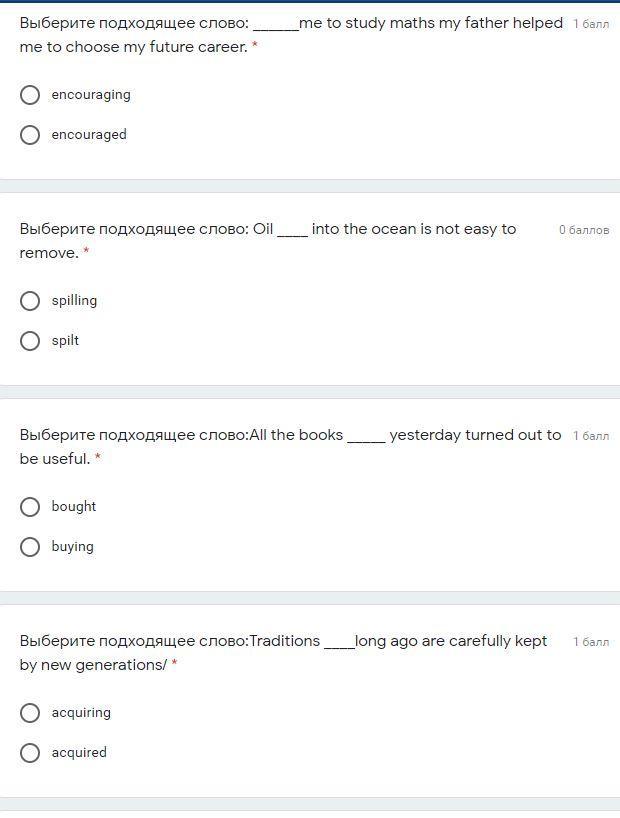Screen dimensions: 620x818
Task: Select the 'spilt' answer option
Action: point(30,341)
